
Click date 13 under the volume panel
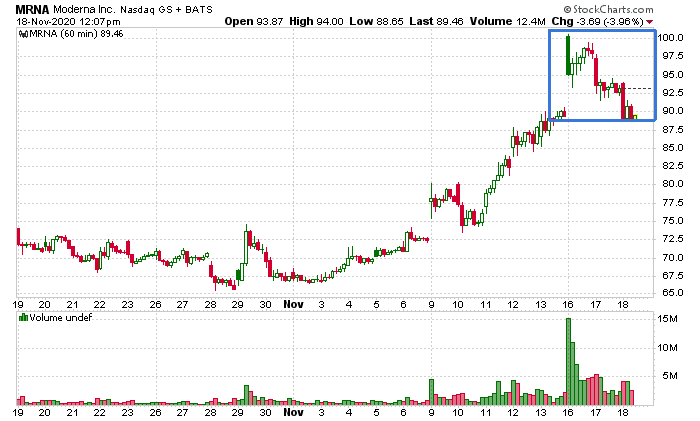point(541,412)
